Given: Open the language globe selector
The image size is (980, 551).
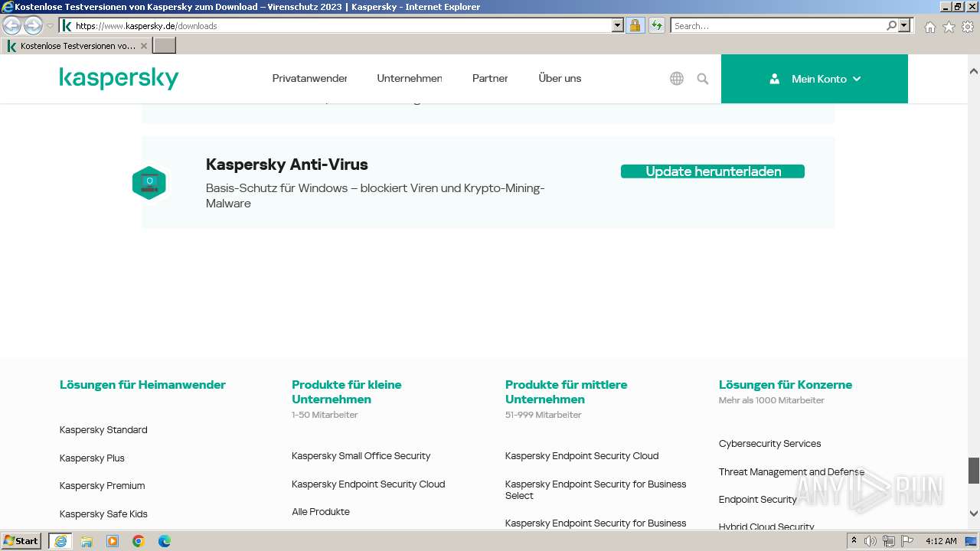Looking at the screenshot, I should (x=677, y=79).
